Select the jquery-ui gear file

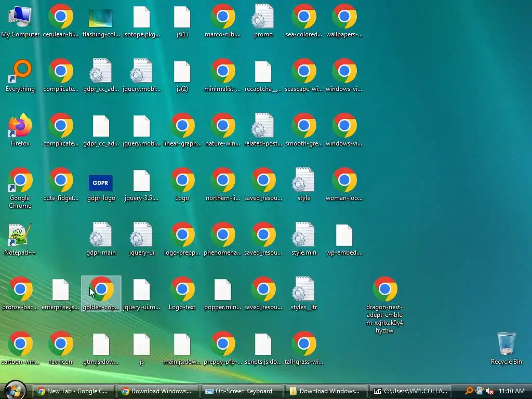[x=141, y=239]
